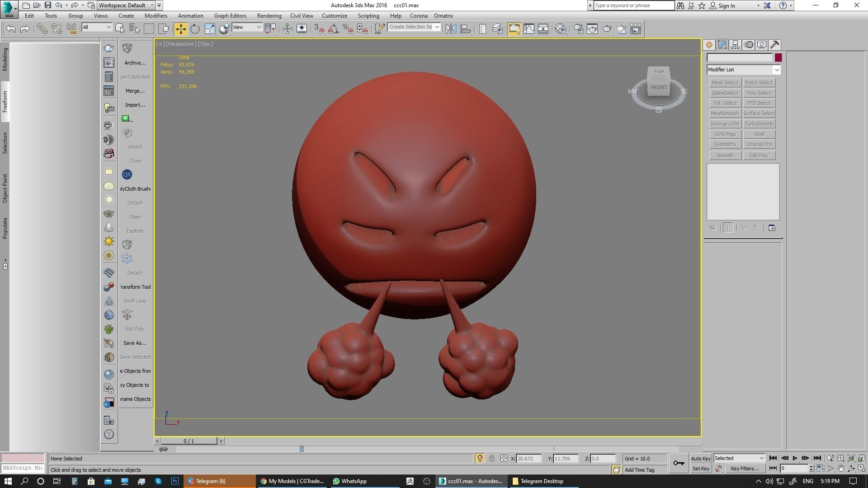Open the Material Editor checkered sphere

tap(561, 29)
